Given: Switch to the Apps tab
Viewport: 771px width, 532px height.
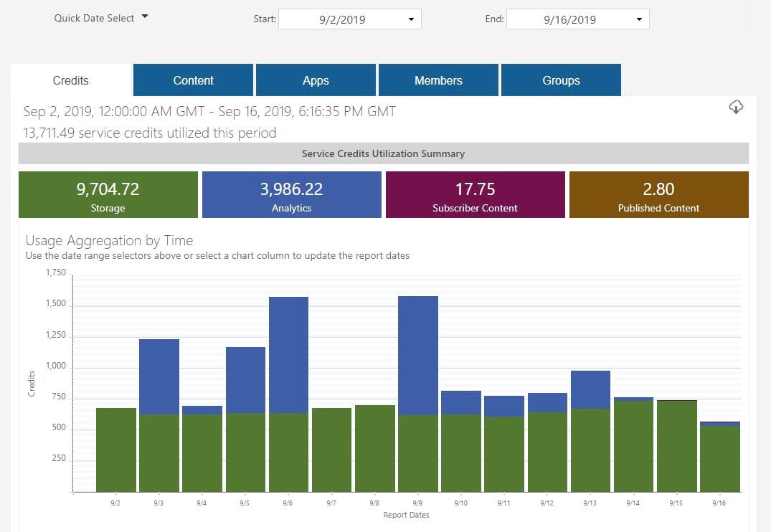Looking at the screenshot, I should pyautogui.click(x=316, y=80).
